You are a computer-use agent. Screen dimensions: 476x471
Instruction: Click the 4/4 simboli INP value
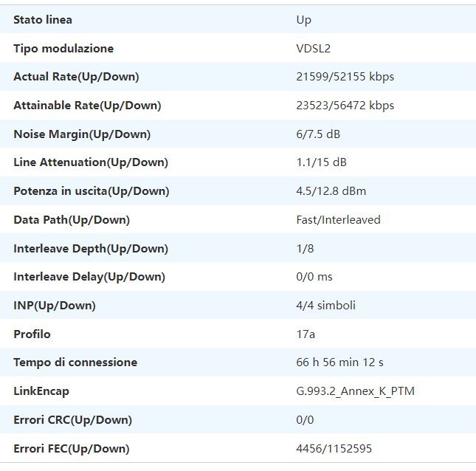pos(325,306)
